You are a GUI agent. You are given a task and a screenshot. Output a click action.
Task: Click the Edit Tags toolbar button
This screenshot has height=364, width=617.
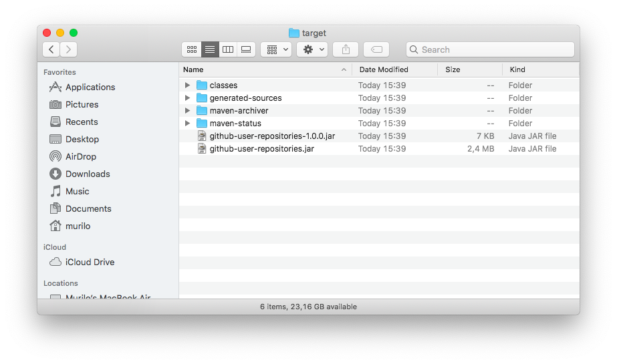376,49
